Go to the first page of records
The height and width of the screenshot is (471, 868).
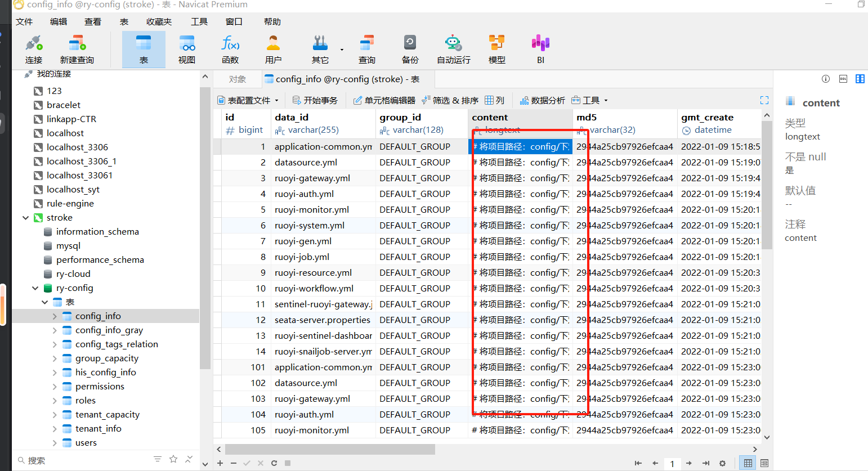click(638, 463)
